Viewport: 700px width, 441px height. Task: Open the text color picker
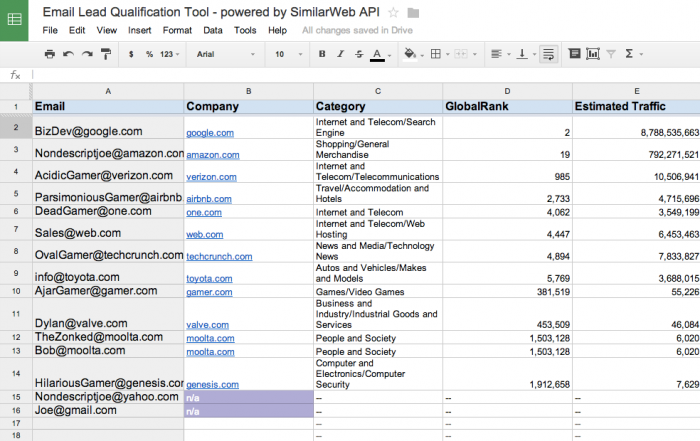pyautogui.click(x=380, y=54)
